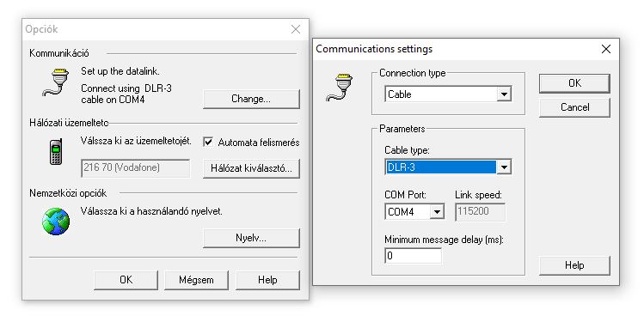Image resolution: width=644 pixels, height=322 pixels.
Task: Open the Hálózat kiválasztó... network selector
Action: (251, 168)
